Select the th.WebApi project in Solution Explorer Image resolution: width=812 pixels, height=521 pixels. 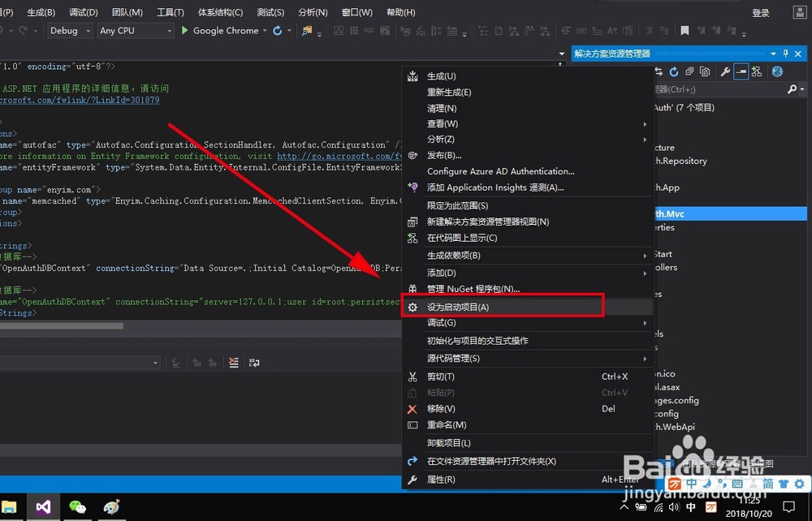tap(675, 427)
